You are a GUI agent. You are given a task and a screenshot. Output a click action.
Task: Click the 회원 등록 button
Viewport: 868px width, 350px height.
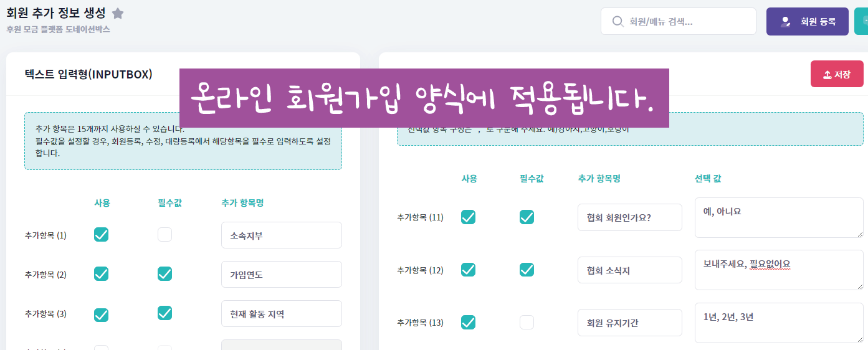click(807, 21)
